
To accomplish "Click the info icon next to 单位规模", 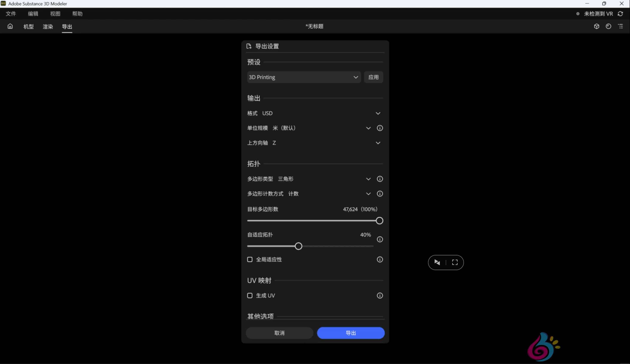I will coord(380,128).
